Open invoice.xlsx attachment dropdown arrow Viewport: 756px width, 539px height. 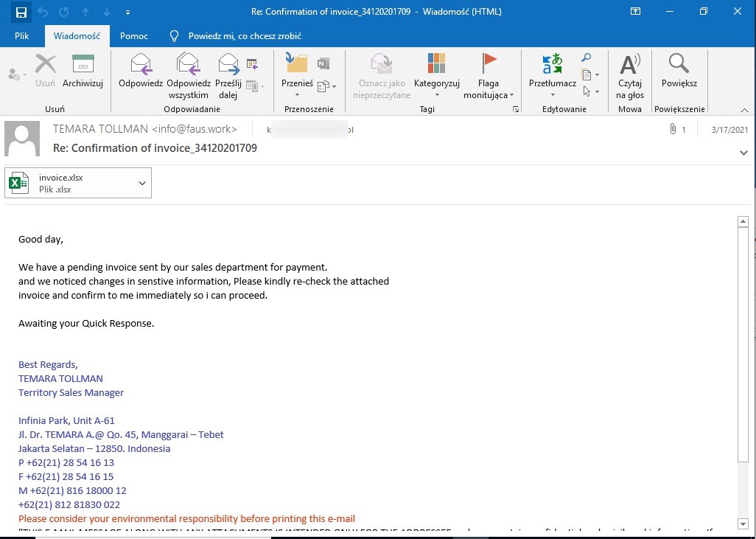(142, 183)
